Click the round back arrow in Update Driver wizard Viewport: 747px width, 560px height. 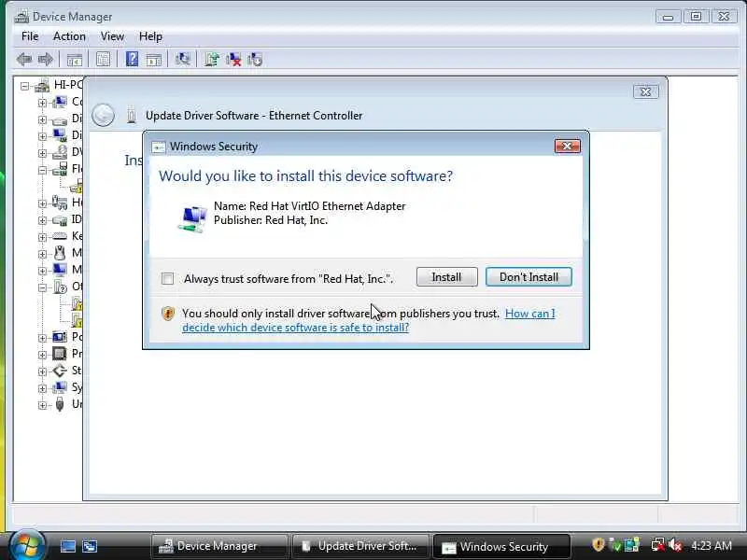tap(103, 115)
